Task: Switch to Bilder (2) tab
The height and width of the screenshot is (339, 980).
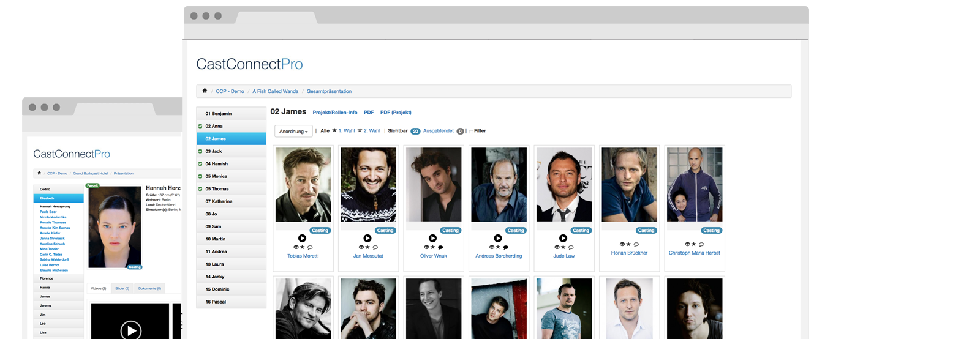Action: point(123,288)
